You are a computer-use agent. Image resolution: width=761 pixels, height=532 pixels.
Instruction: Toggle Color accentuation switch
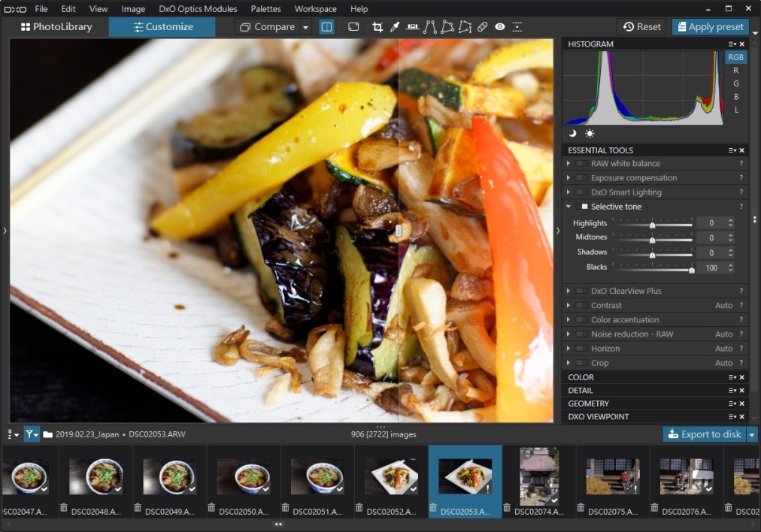click(x=582, y=319)
